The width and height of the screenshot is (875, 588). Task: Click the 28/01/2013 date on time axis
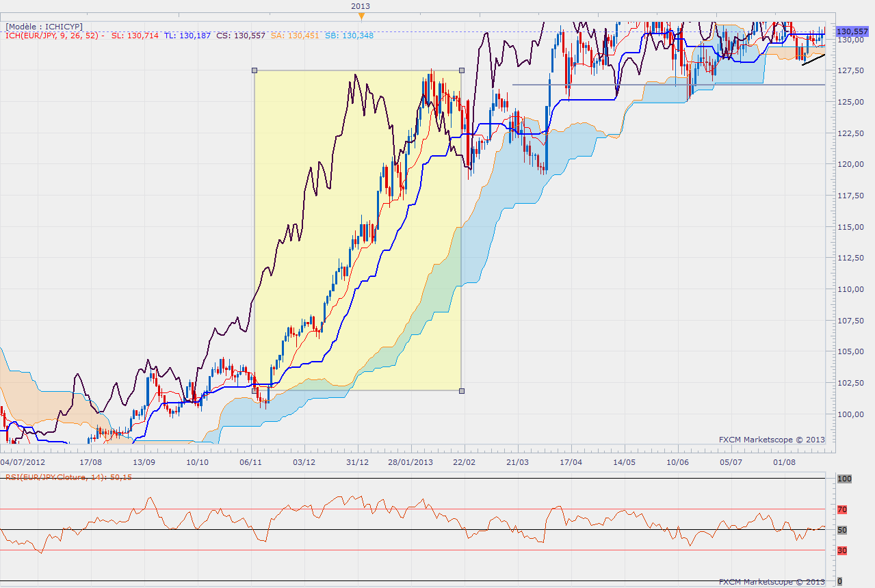[411, 462]
